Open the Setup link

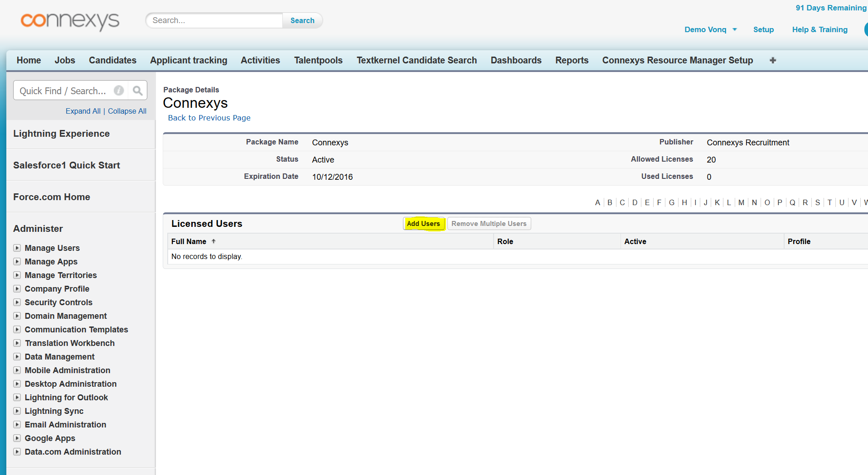tap(763, 29)
